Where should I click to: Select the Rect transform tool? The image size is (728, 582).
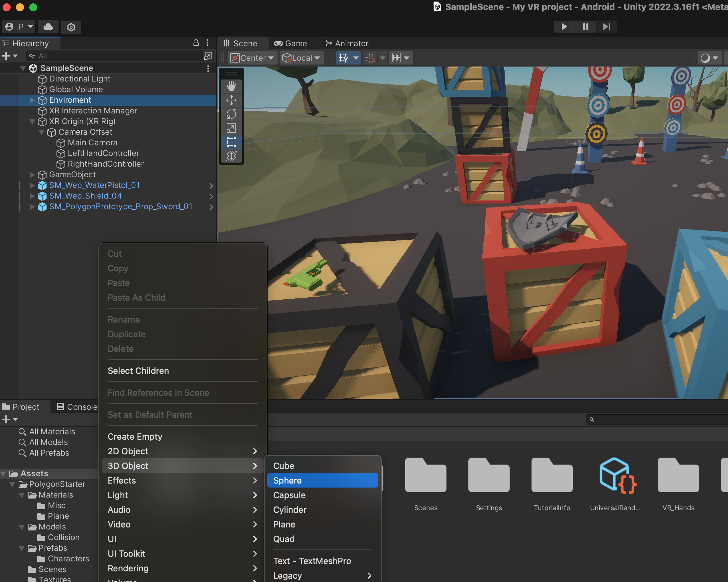click(x=231, y=142)
